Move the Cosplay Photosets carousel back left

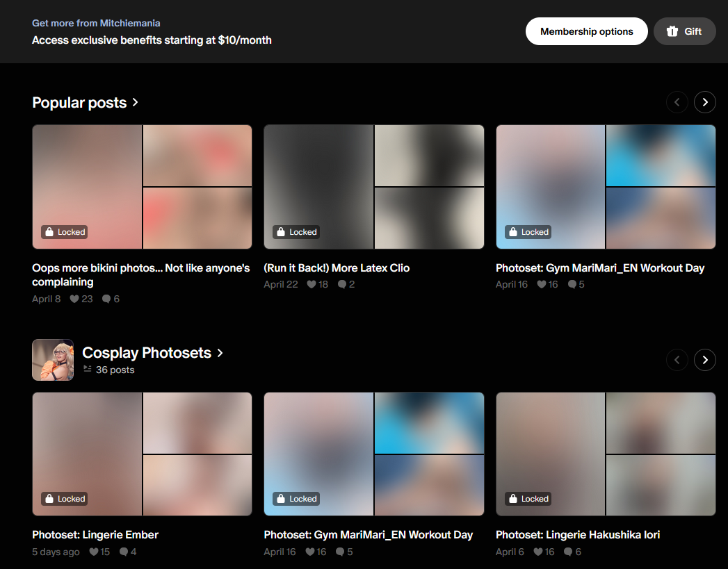[677, 360]
